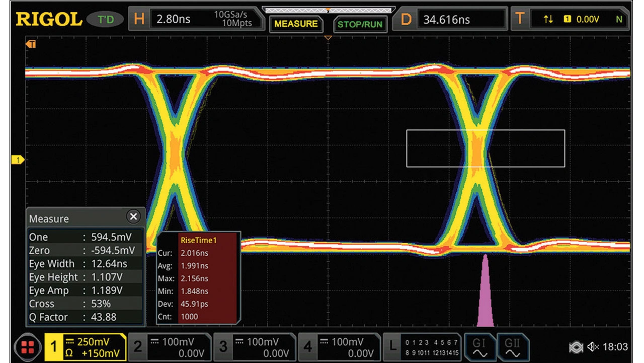
Task: Select the channel 1 ground level marker
Action: click(x=18, y=160)
